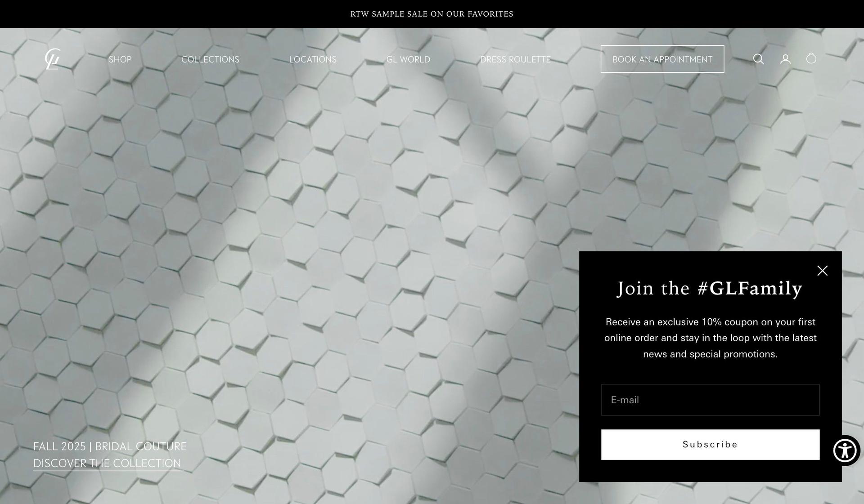
Task: Open the SHOP menu
Action: [120, 59]
